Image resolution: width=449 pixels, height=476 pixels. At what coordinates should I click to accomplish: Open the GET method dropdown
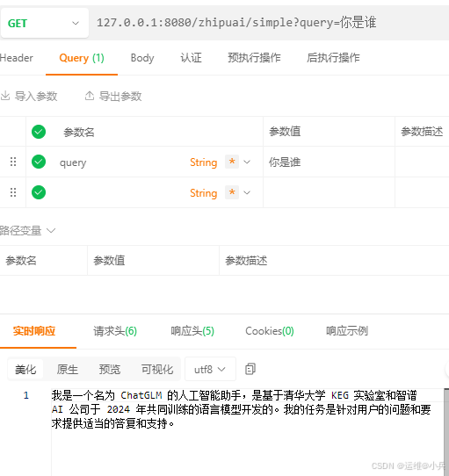click(x=45, y=23)
